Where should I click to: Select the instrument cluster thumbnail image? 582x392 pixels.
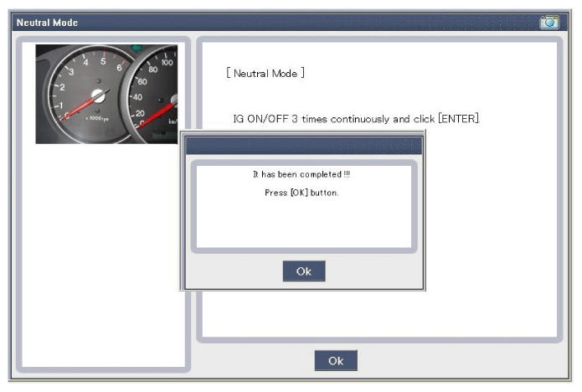coord(106,94)
